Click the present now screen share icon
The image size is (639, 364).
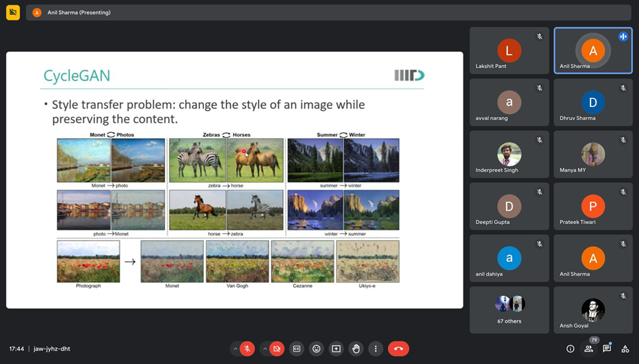point(336,349)
